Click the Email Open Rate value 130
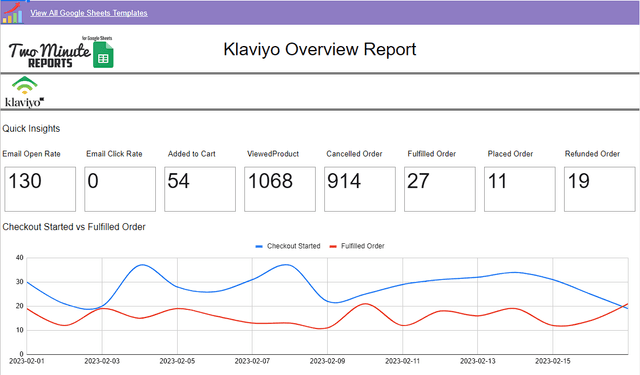 (x=25, y=181)
